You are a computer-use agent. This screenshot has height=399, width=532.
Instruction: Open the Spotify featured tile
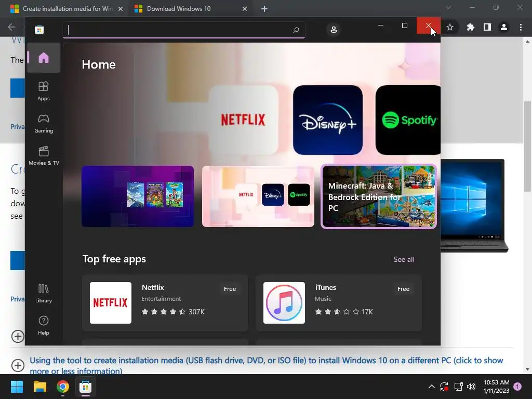coord(408,120)
